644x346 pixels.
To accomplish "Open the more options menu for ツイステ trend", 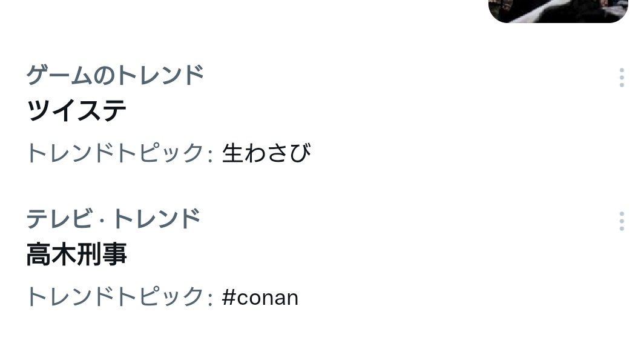I will pos(622,78).
